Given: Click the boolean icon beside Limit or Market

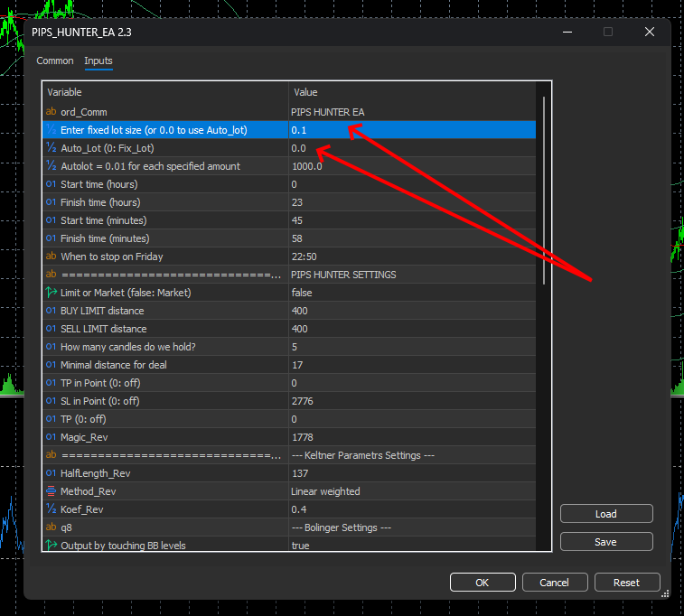Looking at the screenshot, I should point(51,292).
